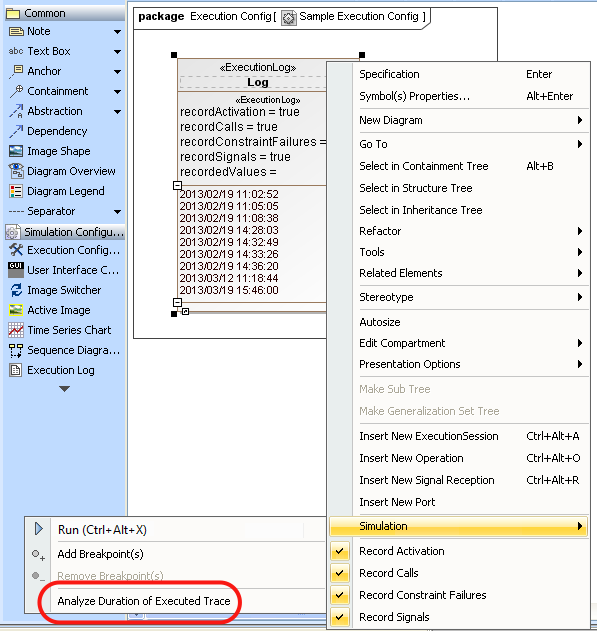Click the Sample Execution Config diagram icon

pos(289,18)
